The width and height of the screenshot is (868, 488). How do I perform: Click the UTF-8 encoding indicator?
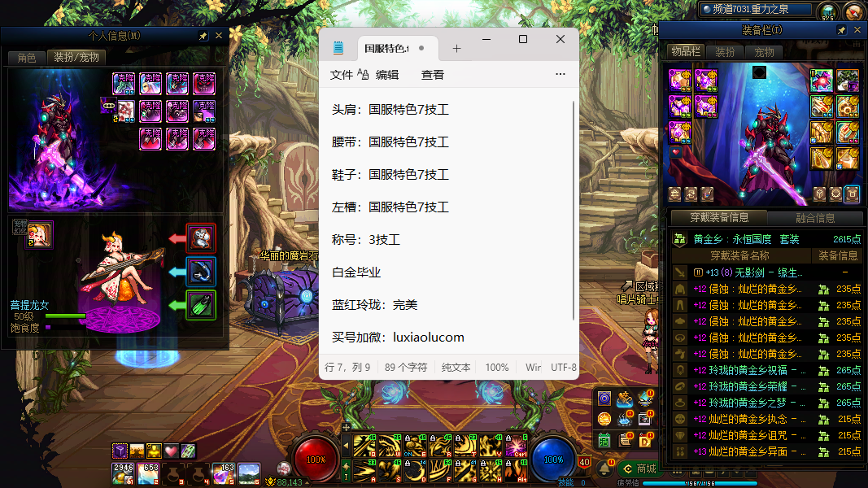pos(564,368)
